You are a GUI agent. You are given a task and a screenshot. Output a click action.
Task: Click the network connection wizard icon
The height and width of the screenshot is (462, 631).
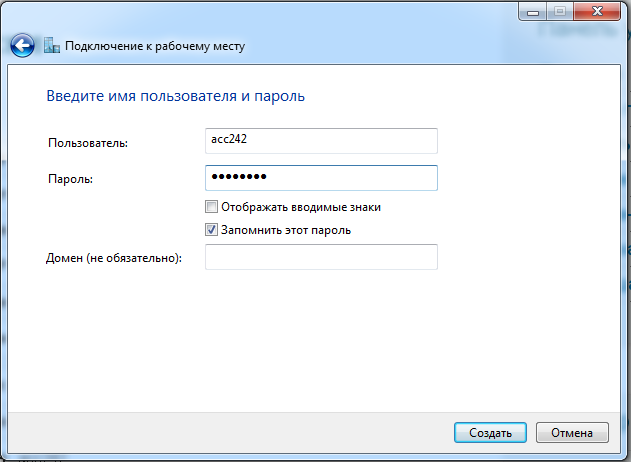(53, 46)
